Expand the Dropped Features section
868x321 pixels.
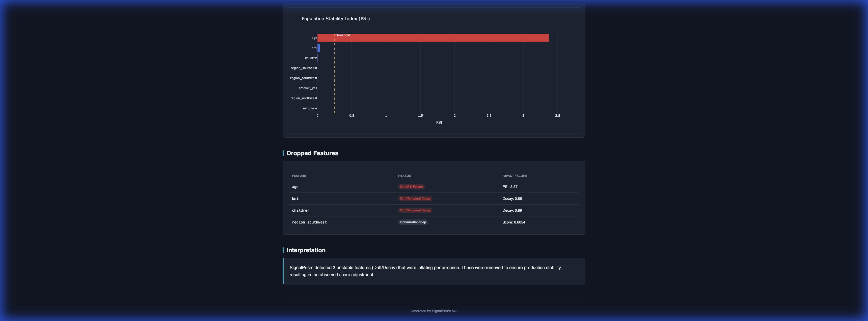[x=312, y=153]
